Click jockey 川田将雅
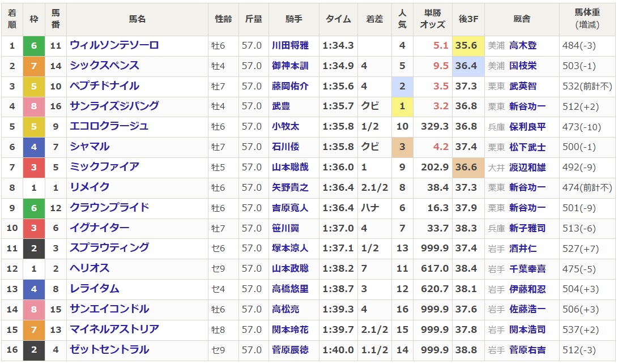Screen dimensions: 618x364 pyautogui.click(x=289, y=46)
